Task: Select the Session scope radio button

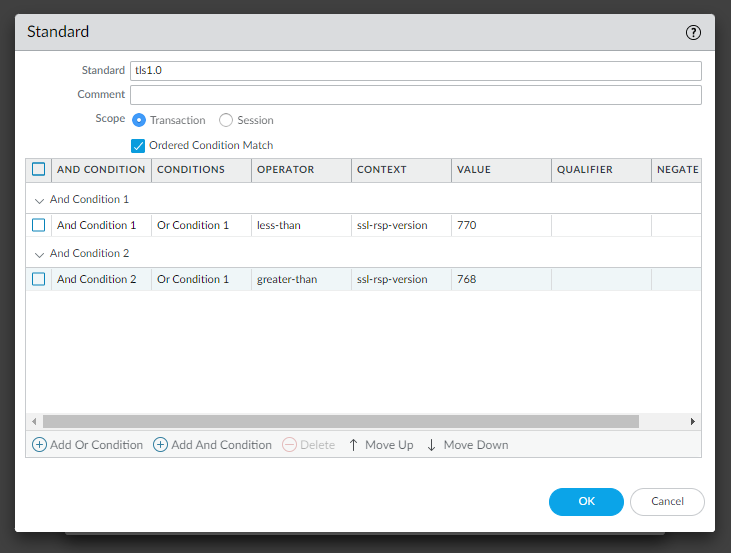Action: point(226,120)
